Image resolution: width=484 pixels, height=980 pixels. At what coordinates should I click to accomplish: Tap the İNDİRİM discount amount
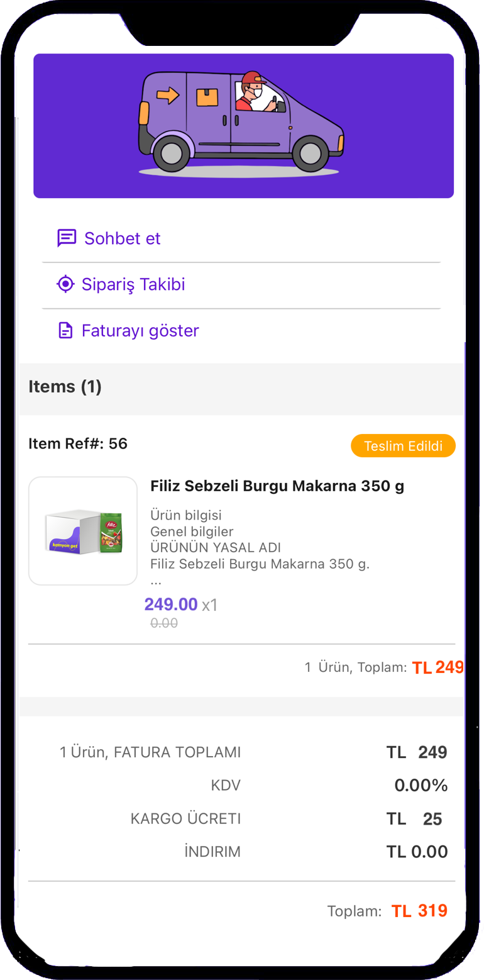tap(417, 852)
